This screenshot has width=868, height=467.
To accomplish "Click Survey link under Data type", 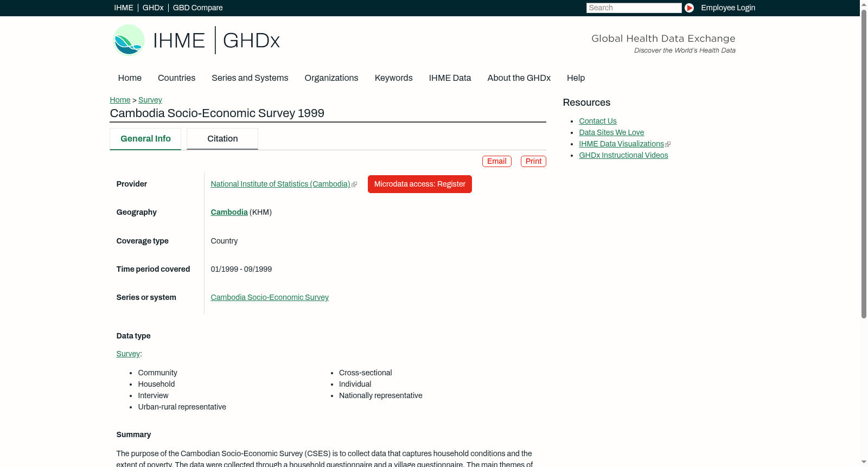I will tap(128, 354).
